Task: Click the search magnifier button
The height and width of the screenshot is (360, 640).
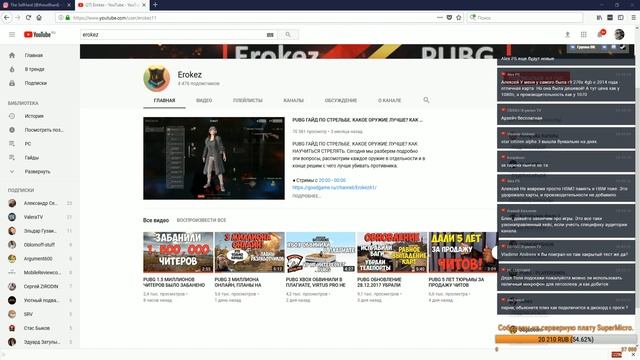Action: coord(288,35)
